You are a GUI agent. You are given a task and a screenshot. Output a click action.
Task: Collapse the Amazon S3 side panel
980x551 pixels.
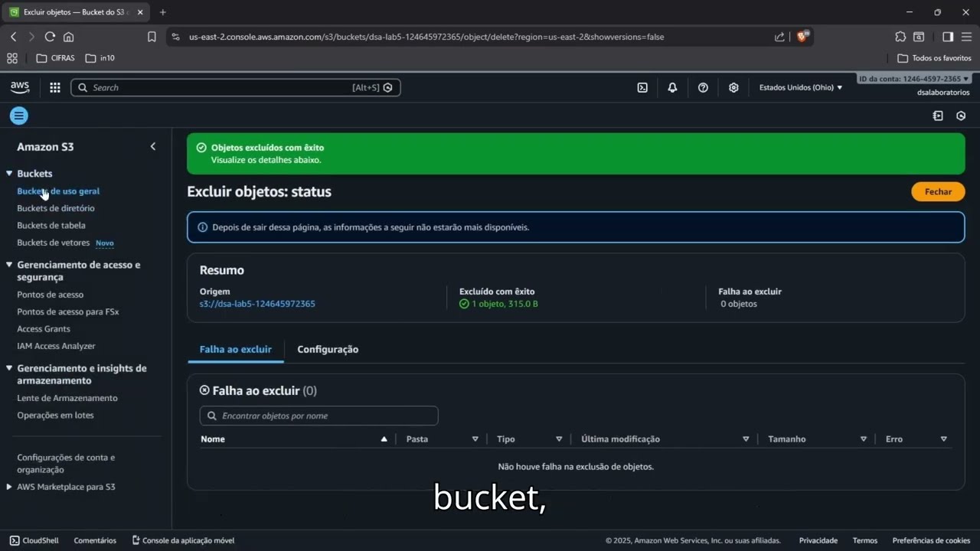click(152, 146)
